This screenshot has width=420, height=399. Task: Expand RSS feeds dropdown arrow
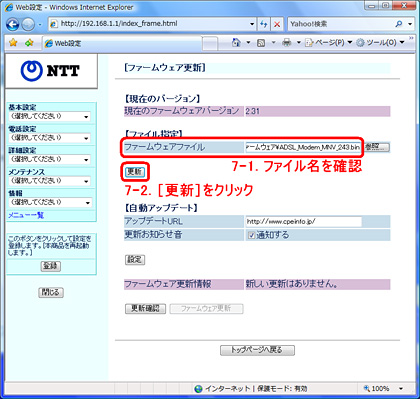(274, 42)
